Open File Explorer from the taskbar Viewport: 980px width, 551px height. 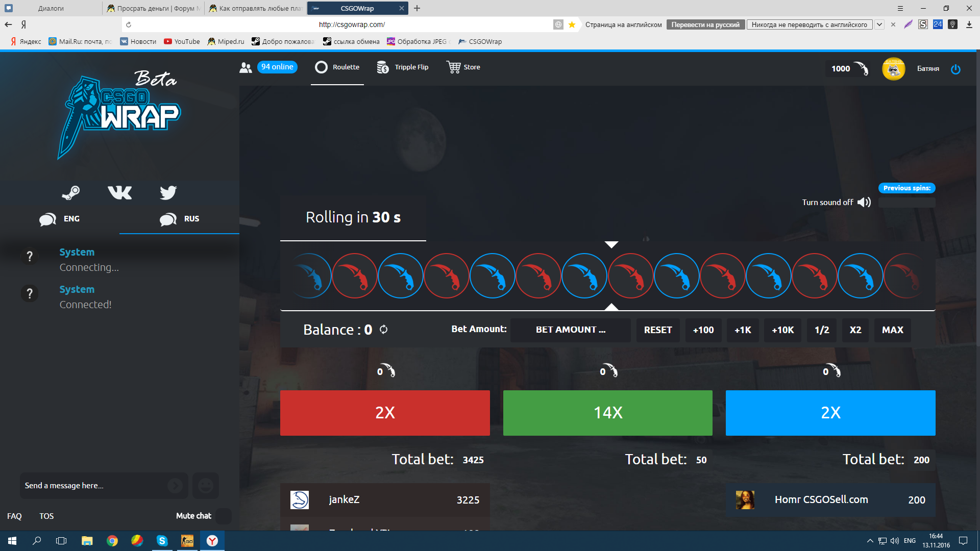87,541
